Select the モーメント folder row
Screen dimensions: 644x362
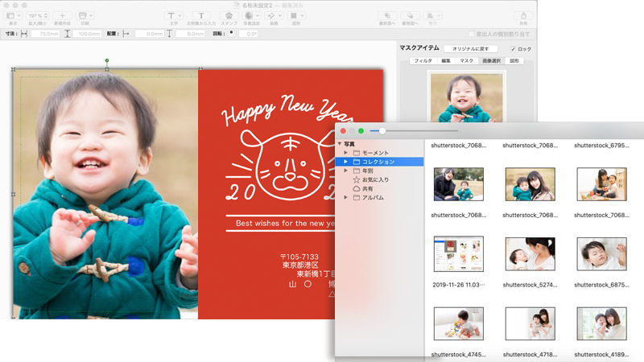click(380, 153)
